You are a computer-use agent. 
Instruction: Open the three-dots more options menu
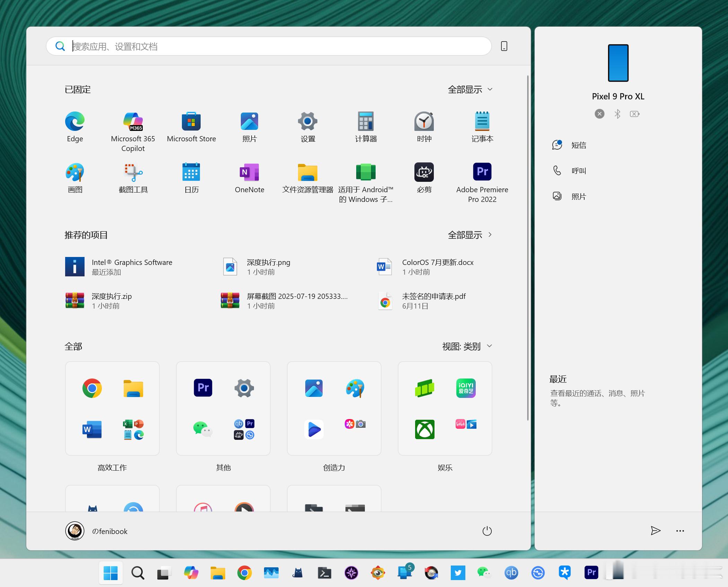coord(680,531)
